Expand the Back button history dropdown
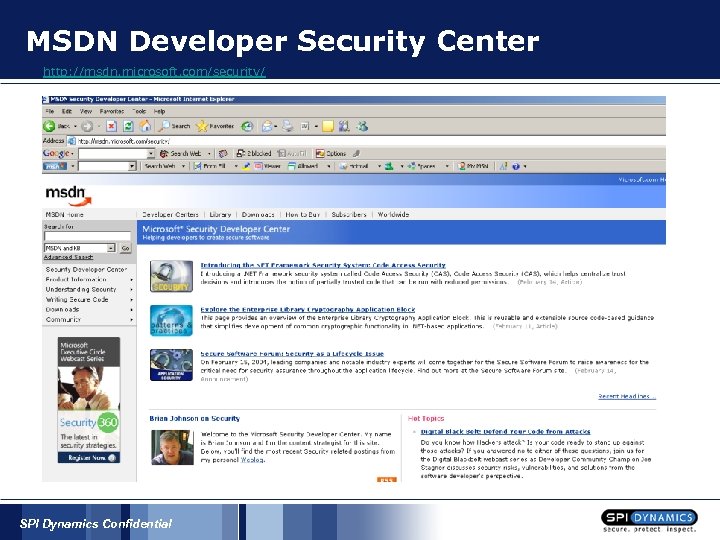Viewport: 720px width, 540px height. [75, 126]
